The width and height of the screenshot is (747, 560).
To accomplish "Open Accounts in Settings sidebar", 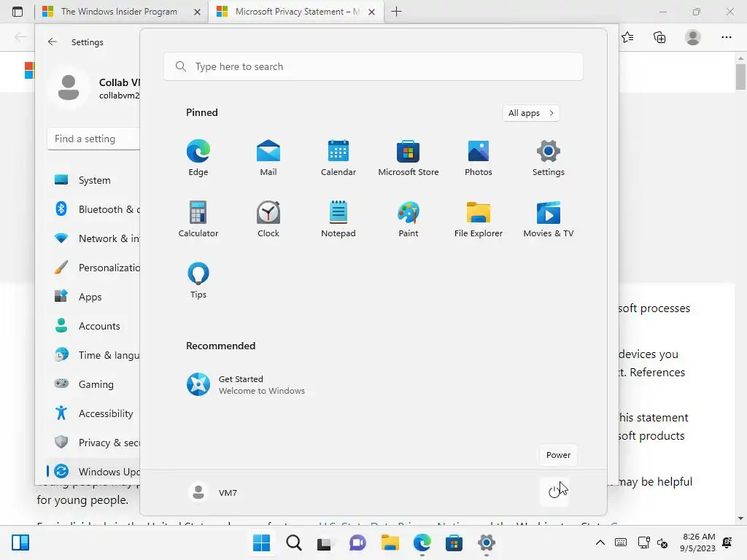I will tap(94, 326).
